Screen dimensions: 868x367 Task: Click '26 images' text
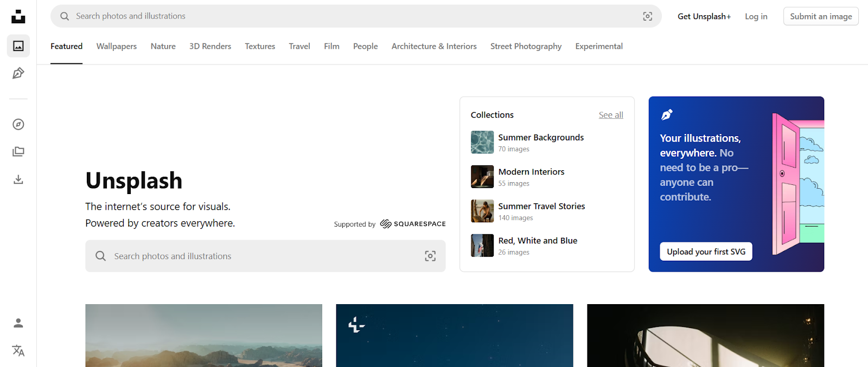514,253
